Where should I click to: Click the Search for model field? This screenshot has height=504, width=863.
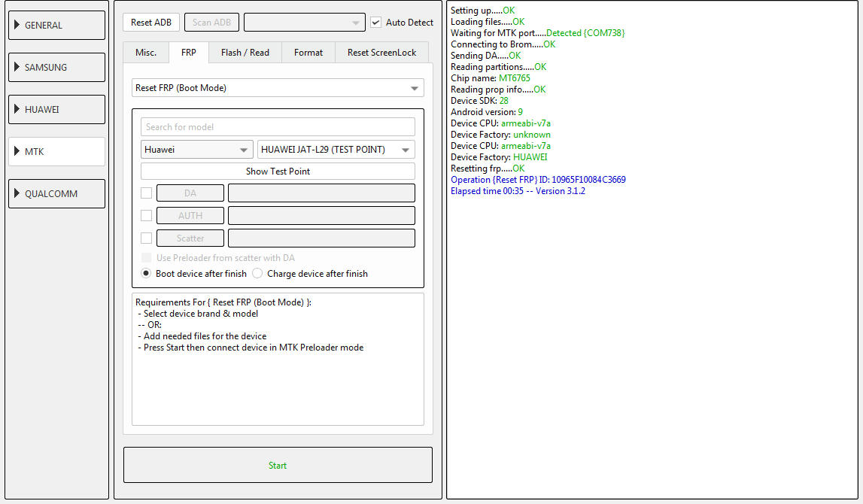coord(278,127)
